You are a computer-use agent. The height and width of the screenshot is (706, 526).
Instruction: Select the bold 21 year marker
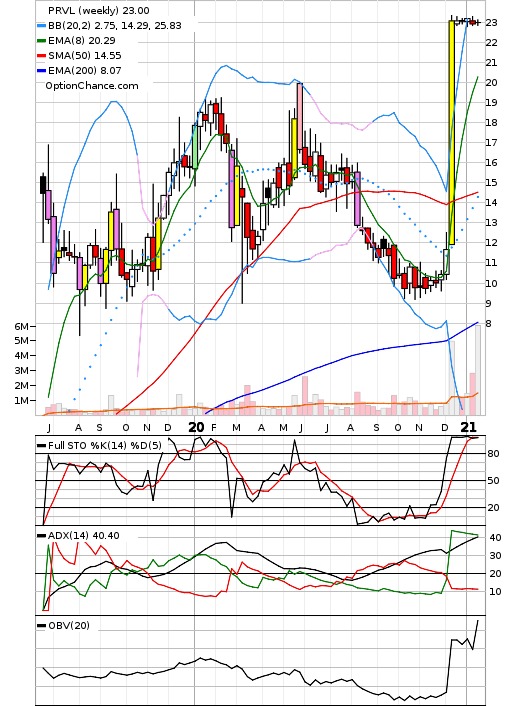469,427
